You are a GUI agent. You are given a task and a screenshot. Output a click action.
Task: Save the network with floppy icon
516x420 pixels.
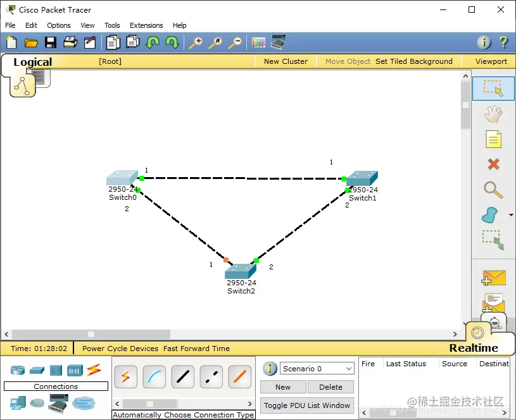[x=51, y=42]
